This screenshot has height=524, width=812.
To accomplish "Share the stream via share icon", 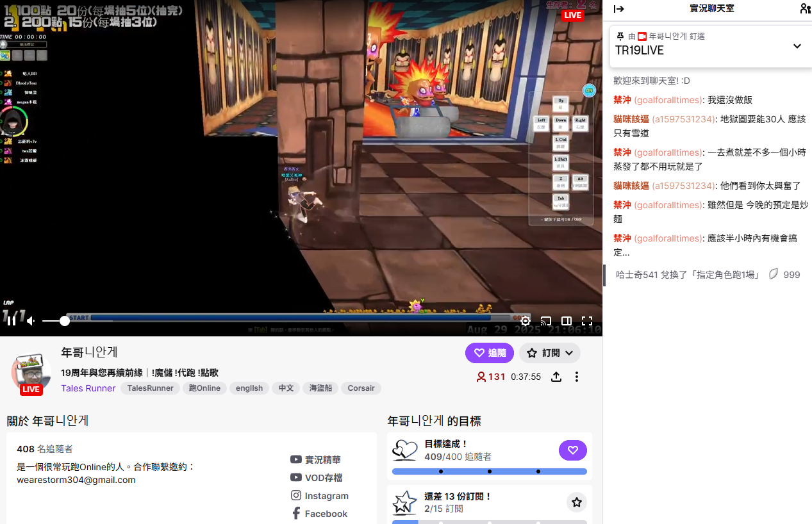I will point(556,377).
